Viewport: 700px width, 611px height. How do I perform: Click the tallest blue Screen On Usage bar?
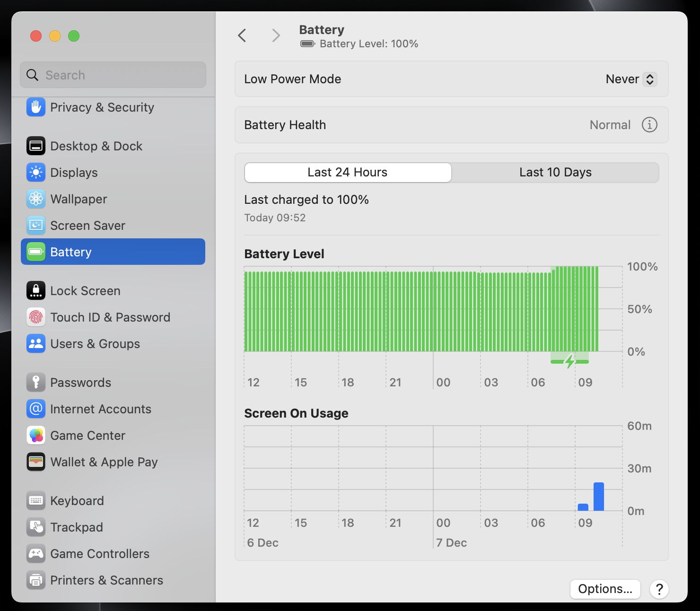pos(599,497)
